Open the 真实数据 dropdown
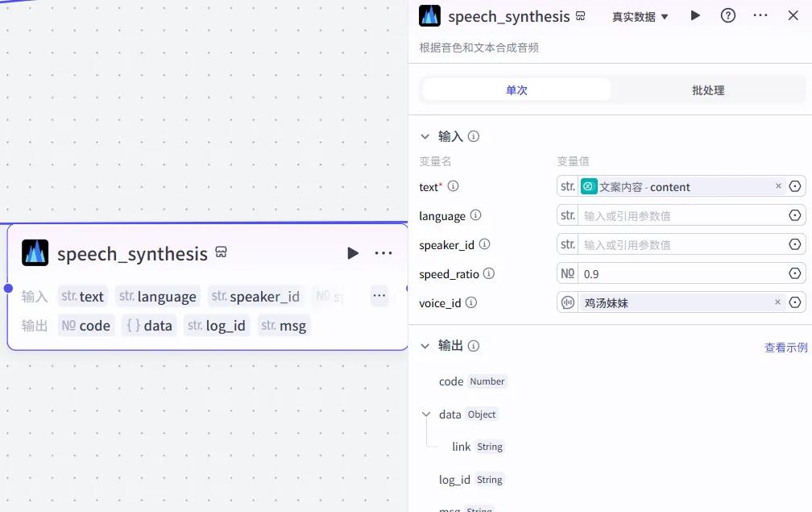 pyautogui.click(x=640, y=15)
